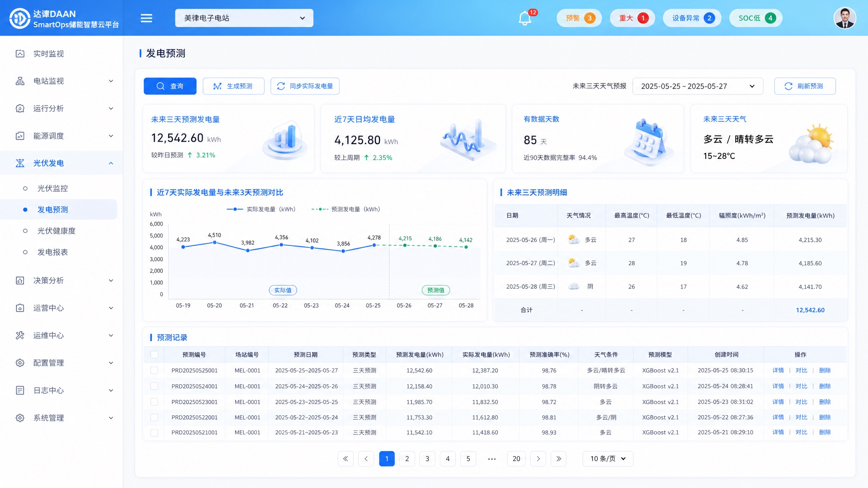Open the 发电报表 submenu item
This screenshot has width=868, height=488.
coord(53,252)
